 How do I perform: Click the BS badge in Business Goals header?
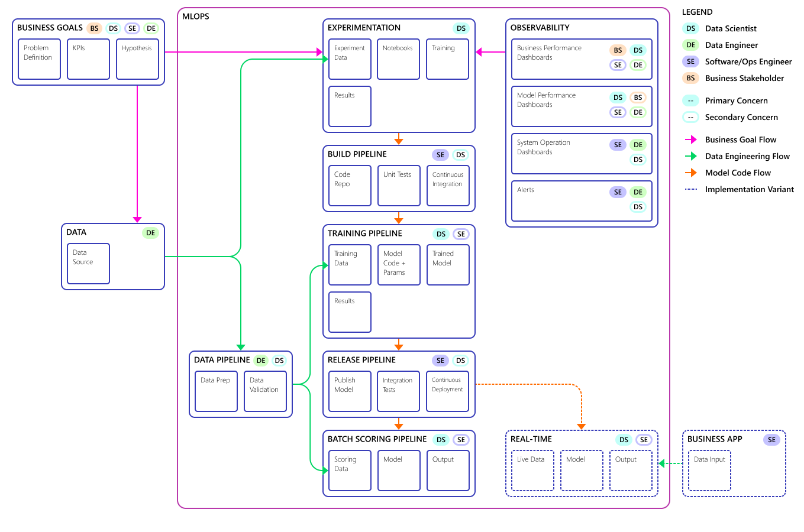94,28
